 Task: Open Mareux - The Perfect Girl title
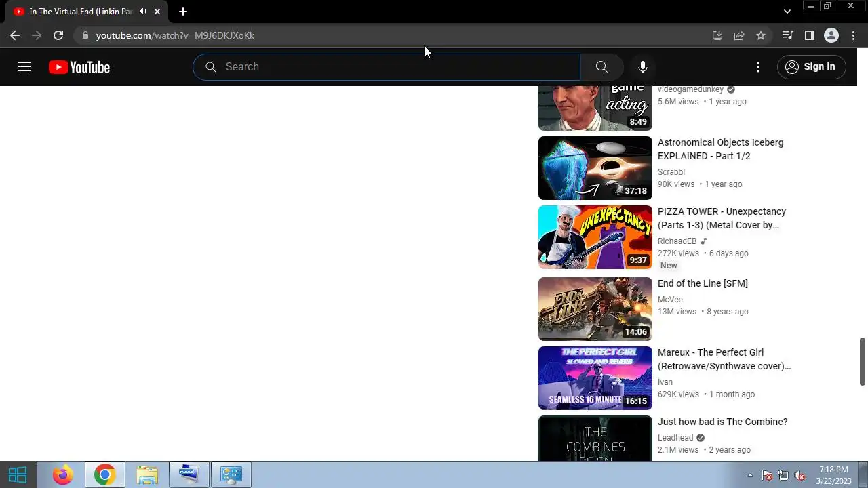pos(724,359)
